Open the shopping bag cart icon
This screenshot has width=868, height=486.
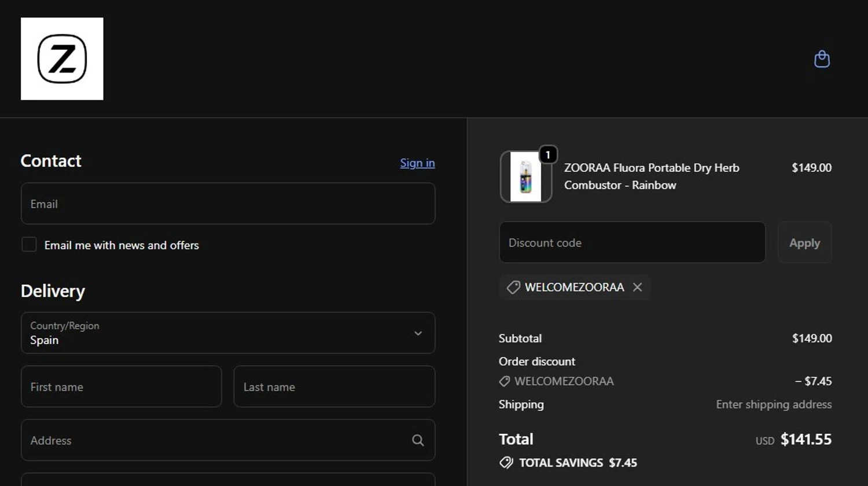click(x=822, y=59)
